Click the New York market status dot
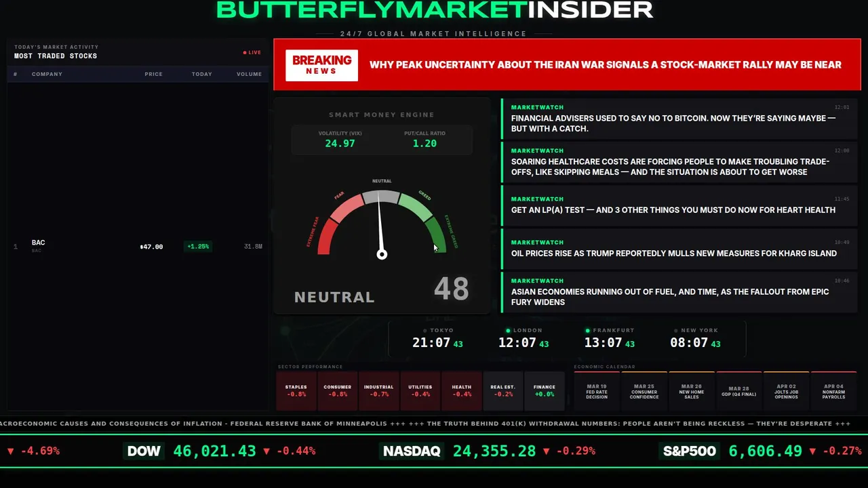This screenshot has width=868, height=488. [x=675, y=331]
